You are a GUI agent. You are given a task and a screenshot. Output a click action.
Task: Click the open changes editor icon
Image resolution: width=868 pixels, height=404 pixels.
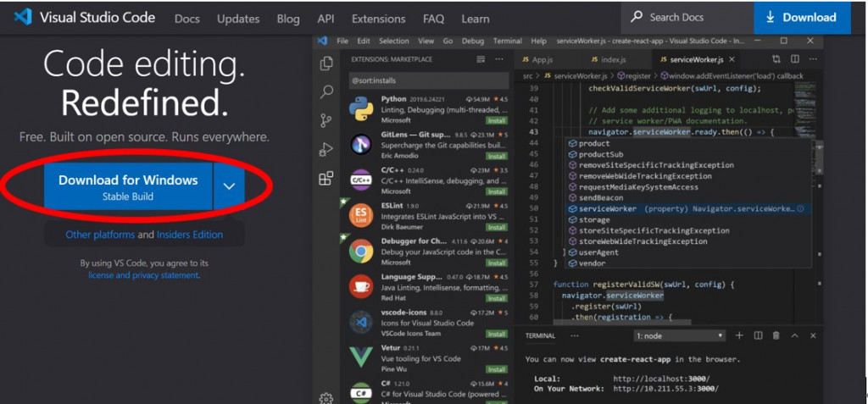pyautogui.click(x=776, y=59)
